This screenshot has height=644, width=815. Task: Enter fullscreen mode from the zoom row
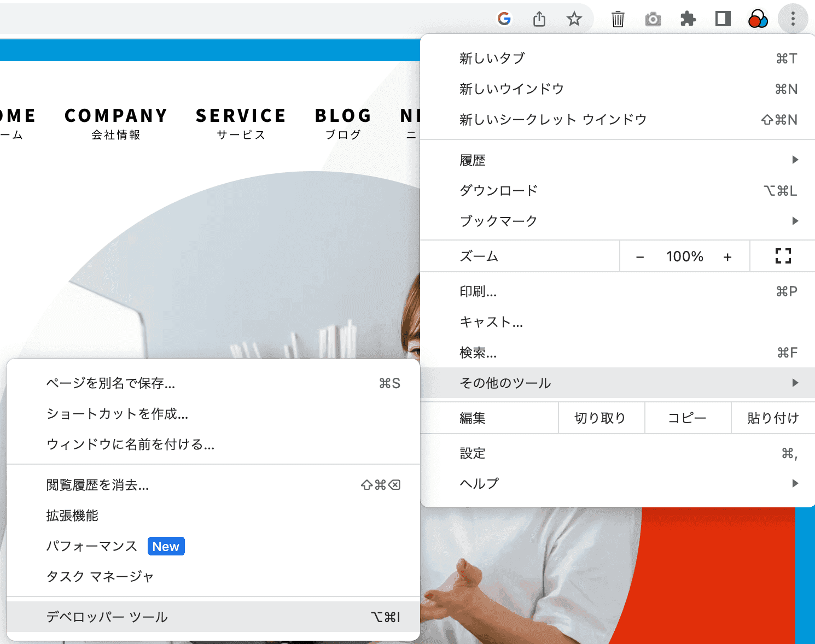(x=783, y=256)
